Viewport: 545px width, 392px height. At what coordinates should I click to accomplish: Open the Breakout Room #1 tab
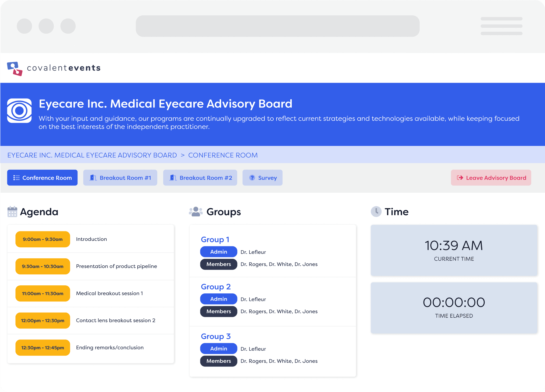(120, 178)
